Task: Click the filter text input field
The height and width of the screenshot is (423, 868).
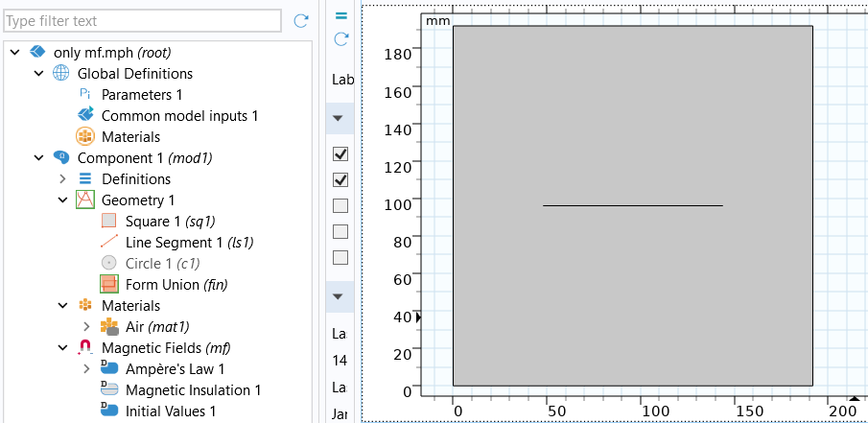Action: [142, 20]
